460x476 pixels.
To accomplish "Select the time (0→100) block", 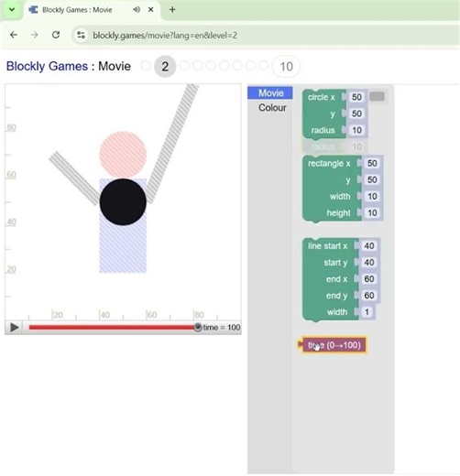I will click(334, 345).
